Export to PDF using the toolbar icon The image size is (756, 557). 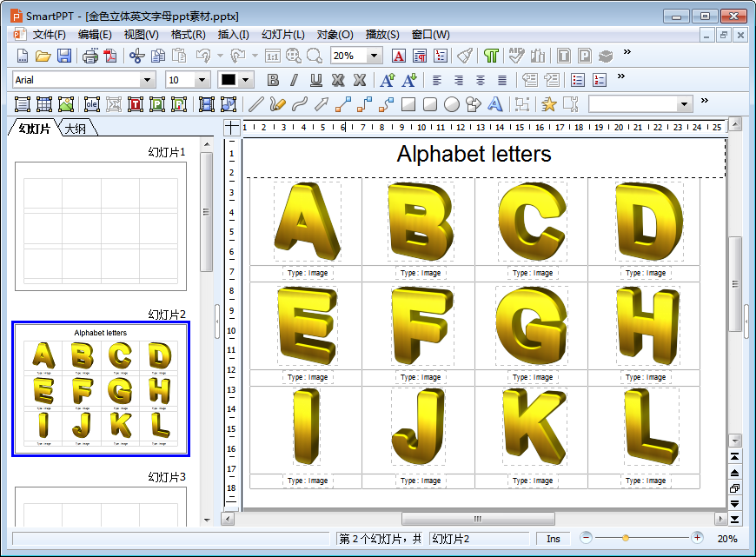(x=110, y=56)
